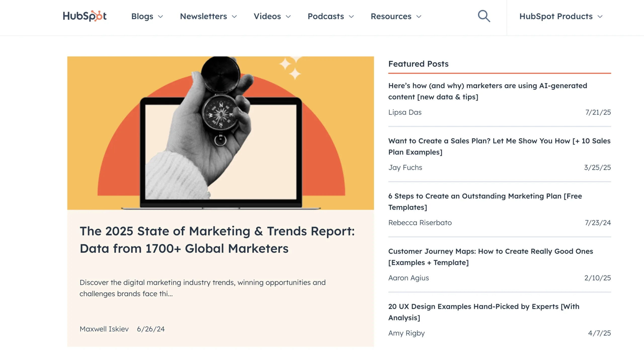Click the HubSpot logo
Viewport: 644px width, 358px height.
(x=85, y=16)
